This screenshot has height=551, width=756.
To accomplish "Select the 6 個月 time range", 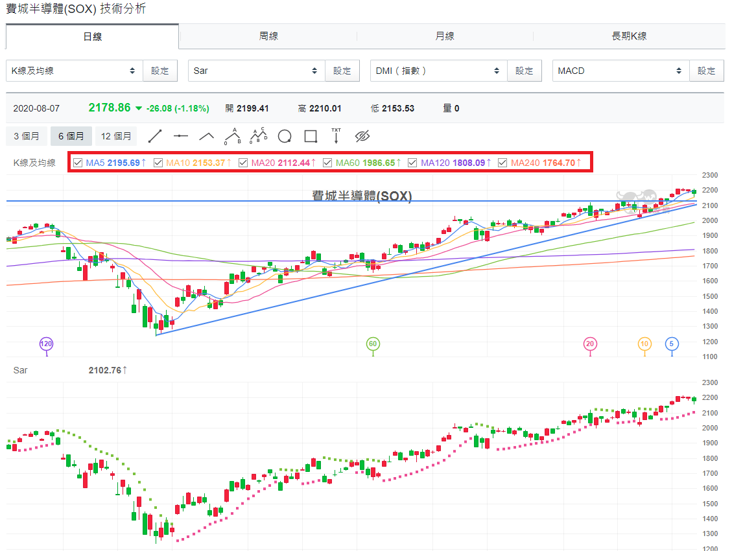I will (71, 136).
